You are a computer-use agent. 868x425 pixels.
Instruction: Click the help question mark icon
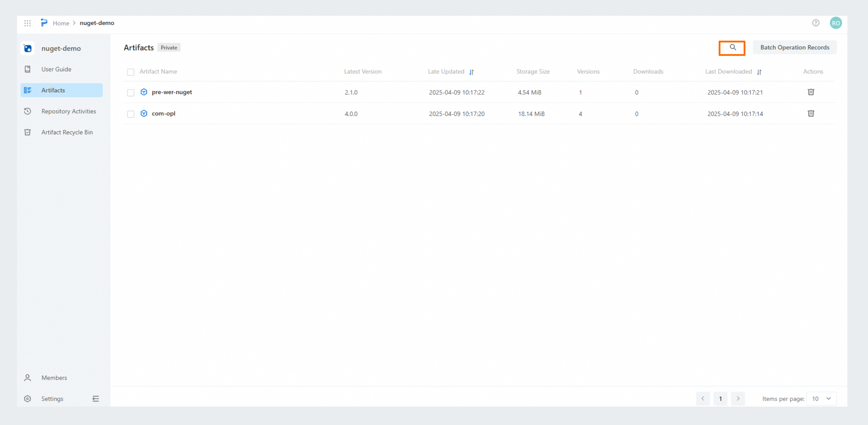tap(815, 23)
